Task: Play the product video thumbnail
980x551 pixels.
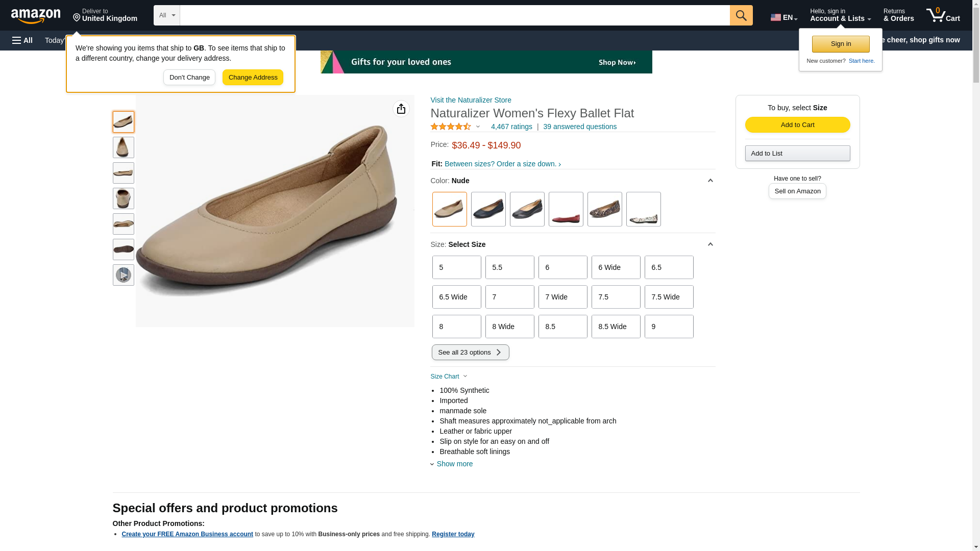Action: pyautogui.click(x=123, y=275)
